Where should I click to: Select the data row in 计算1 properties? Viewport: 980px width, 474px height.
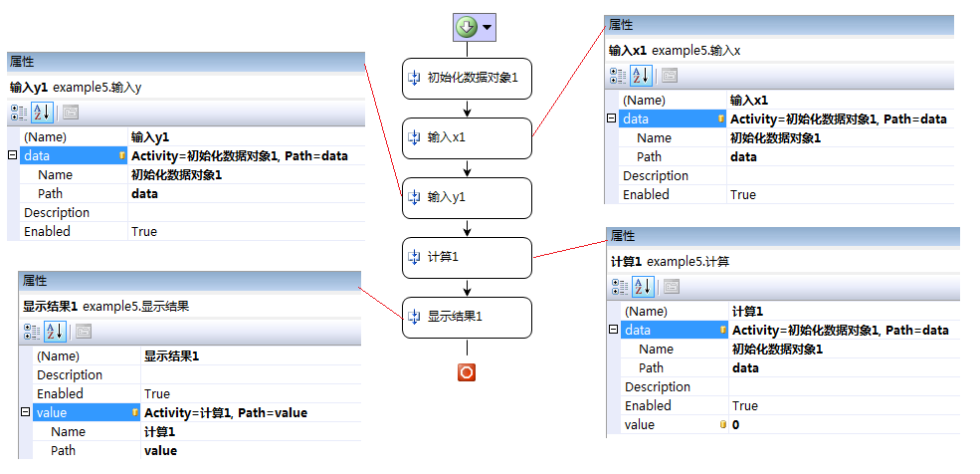point(790,331)
